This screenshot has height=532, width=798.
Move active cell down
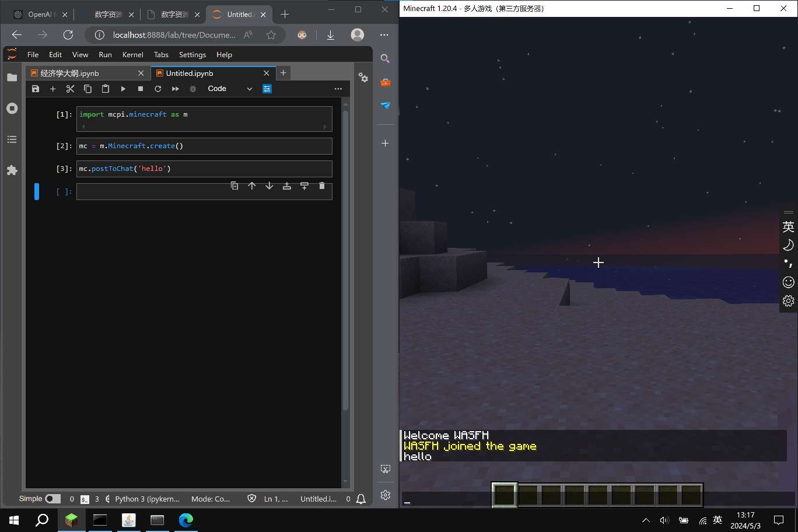(269, 185)
